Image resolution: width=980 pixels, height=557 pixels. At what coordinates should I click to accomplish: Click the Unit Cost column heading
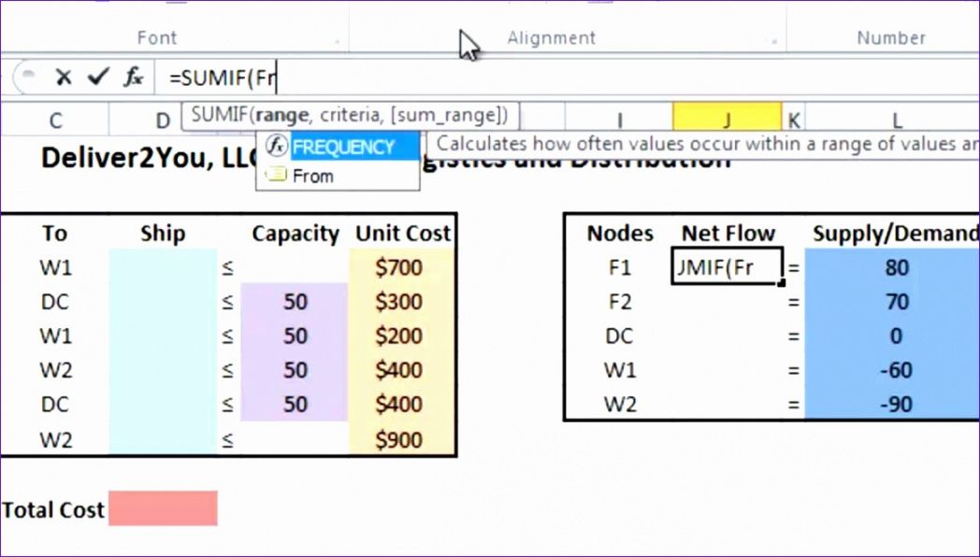[402, 233]
